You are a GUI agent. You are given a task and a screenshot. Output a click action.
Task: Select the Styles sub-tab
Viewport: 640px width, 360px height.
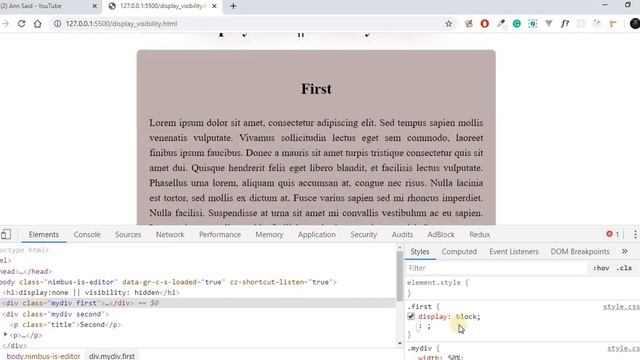(420, 252)
